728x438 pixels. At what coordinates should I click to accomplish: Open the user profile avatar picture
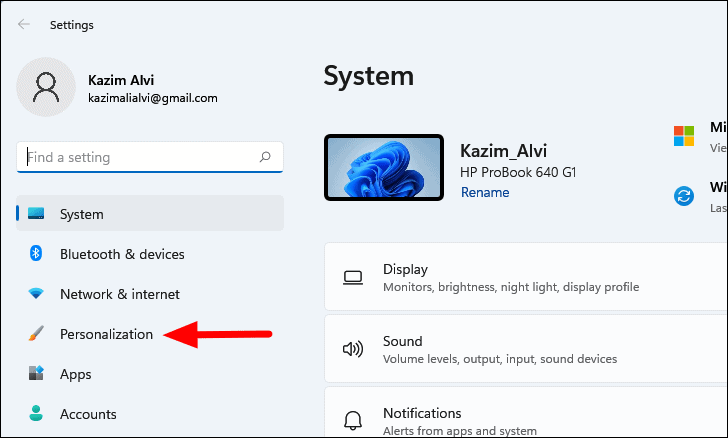pyautogui.click(x=46, y=87)
